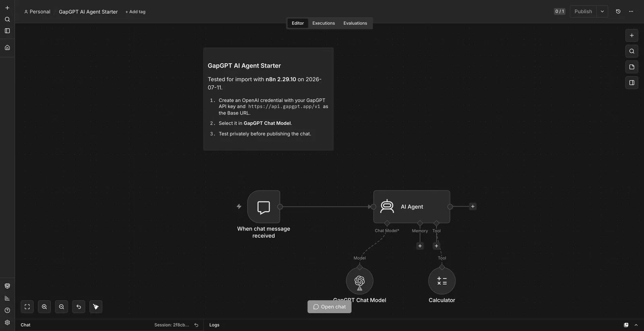Open the settings gear in sidebar

(x=7, y=323)
